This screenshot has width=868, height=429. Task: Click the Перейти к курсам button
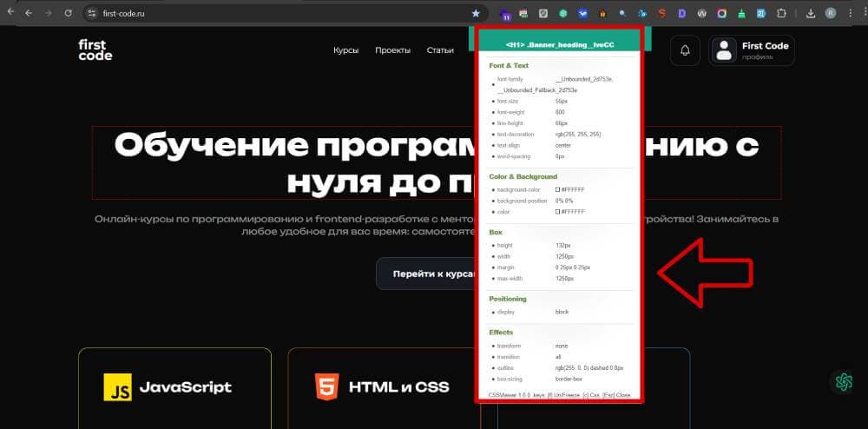[x=429, y=274]
